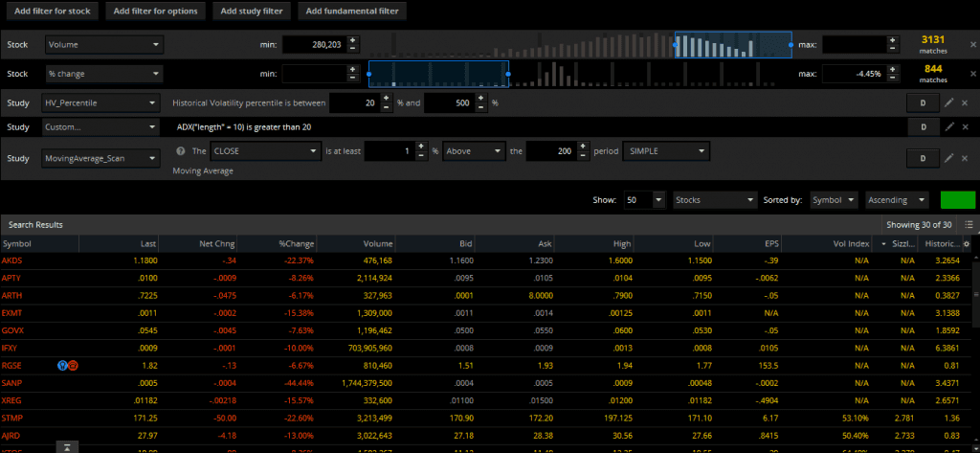Click % change histogram right range handle
Image resolution: width=980 pixels, height=453 pixels.
(508, 74)
